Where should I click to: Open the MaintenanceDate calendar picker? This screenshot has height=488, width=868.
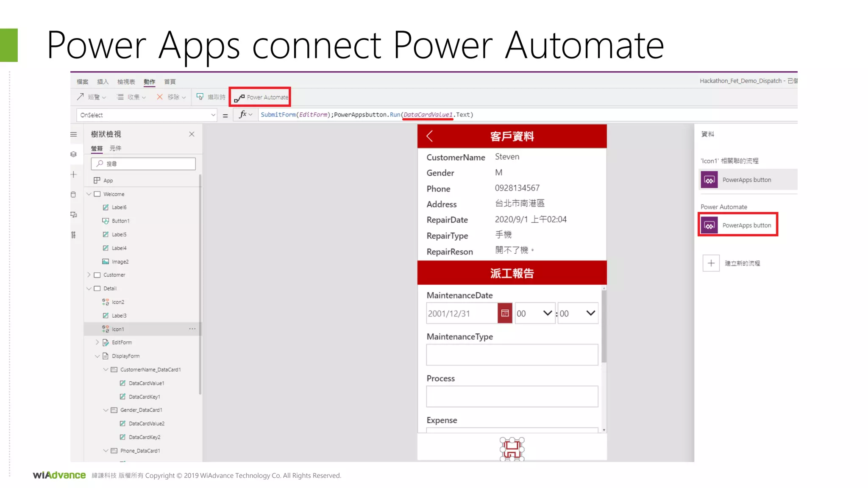click(x=505, y=313)
